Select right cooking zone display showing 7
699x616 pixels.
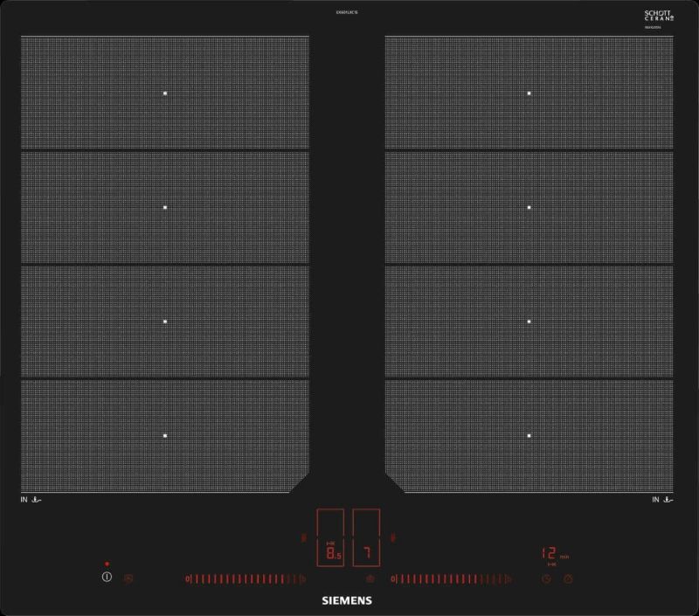tap(367, 553)
